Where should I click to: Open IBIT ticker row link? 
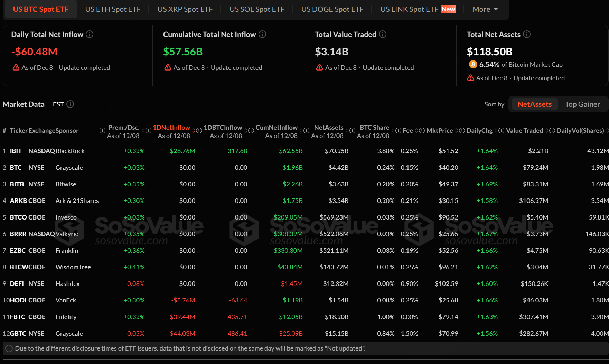(16, 151)
